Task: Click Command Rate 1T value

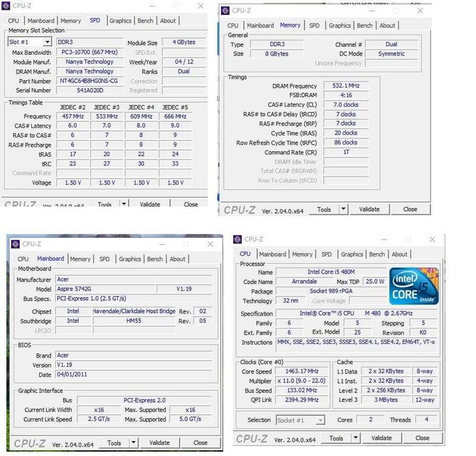Action: click(x=346, y=152)
